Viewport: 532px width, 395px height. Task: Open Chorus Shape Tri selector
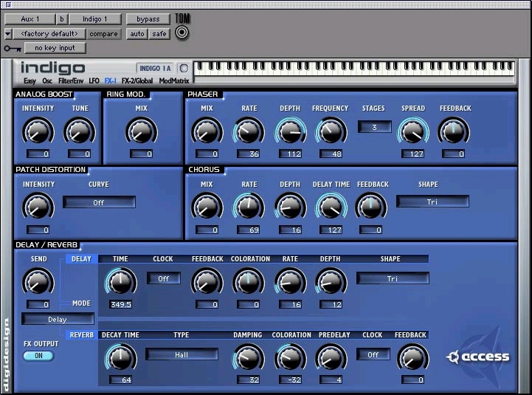(x=432, y=202)
